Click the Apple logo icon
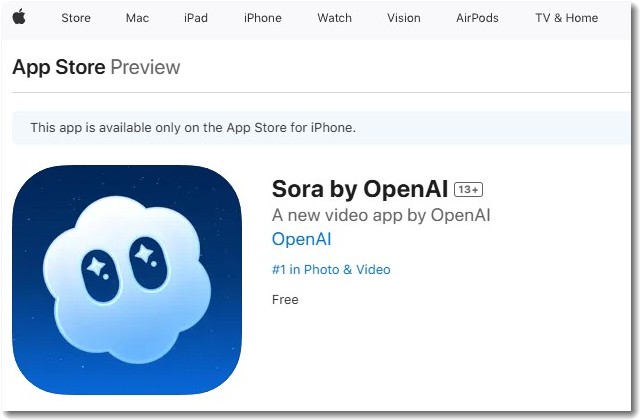The image size is (640, 420). click(19, 17)
